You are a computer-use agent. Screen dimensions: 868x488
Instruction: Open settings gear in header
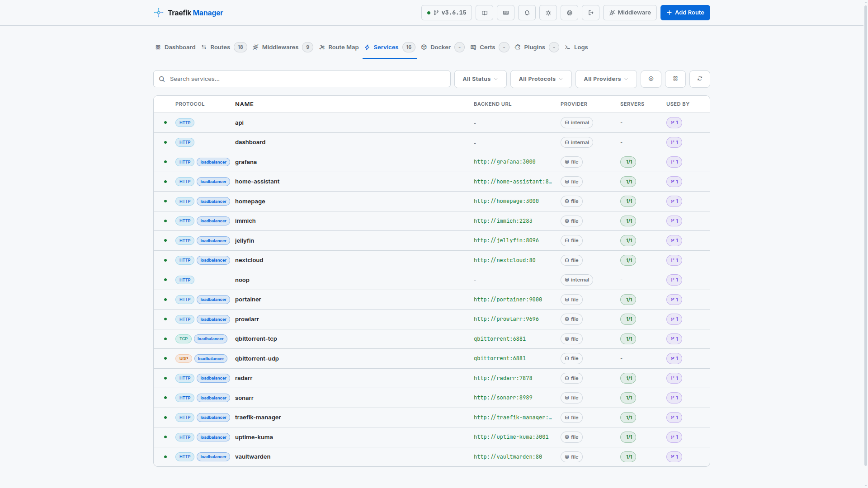coord(570,13)
